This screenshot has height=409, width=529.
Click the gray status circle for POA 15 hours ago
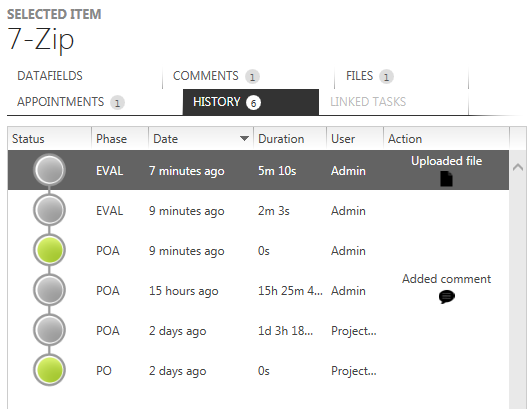(49, 290)
